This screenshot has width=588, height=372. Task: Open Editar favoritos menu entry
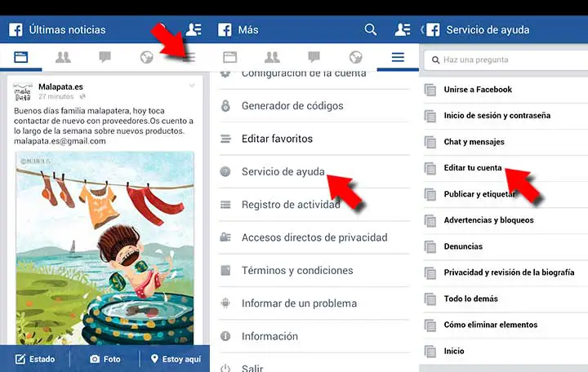(x=314, y=139)
